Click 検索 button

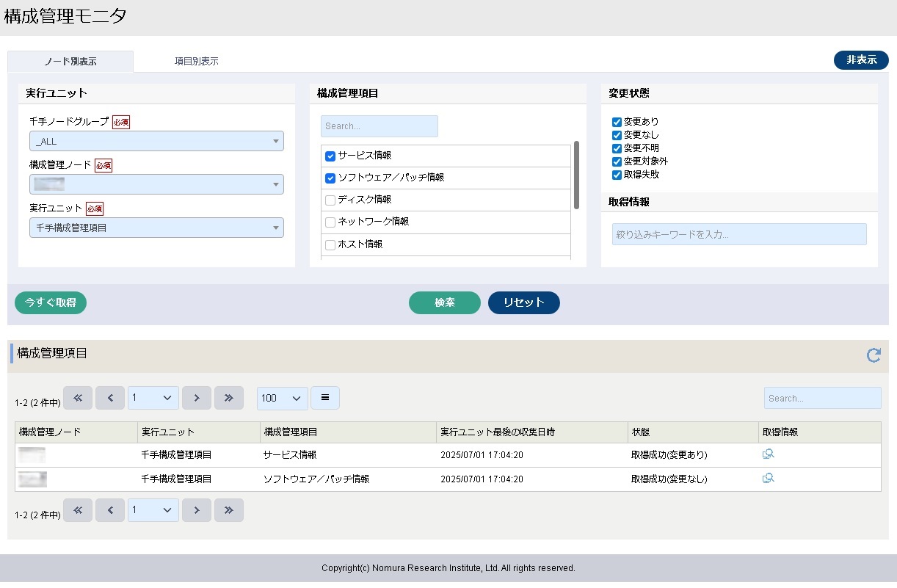(x=445, y=302)
